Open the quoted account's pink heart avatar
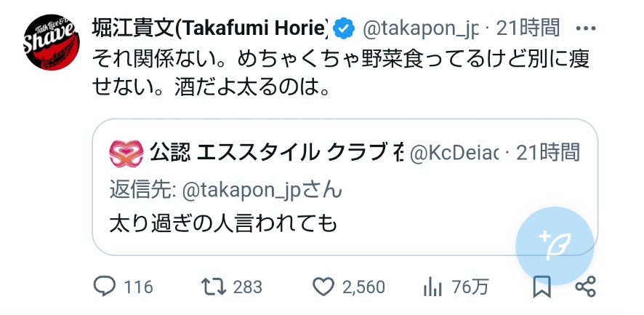644x315 pixels. coord(126,153)
